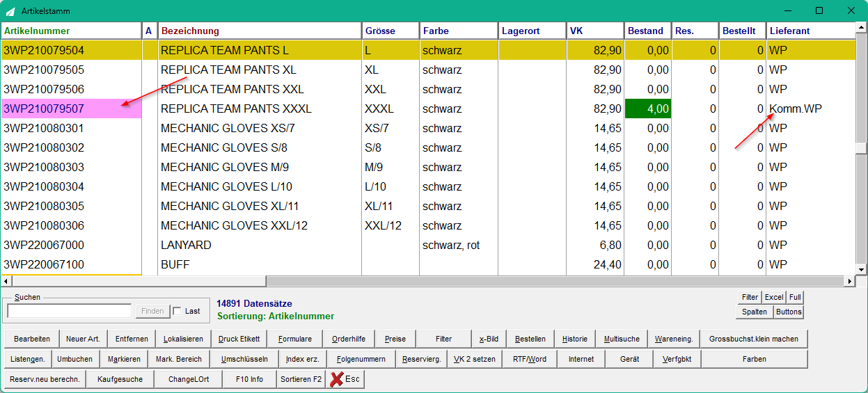Click the Gerät button
The image size is (868, 393).
[629, 359]
